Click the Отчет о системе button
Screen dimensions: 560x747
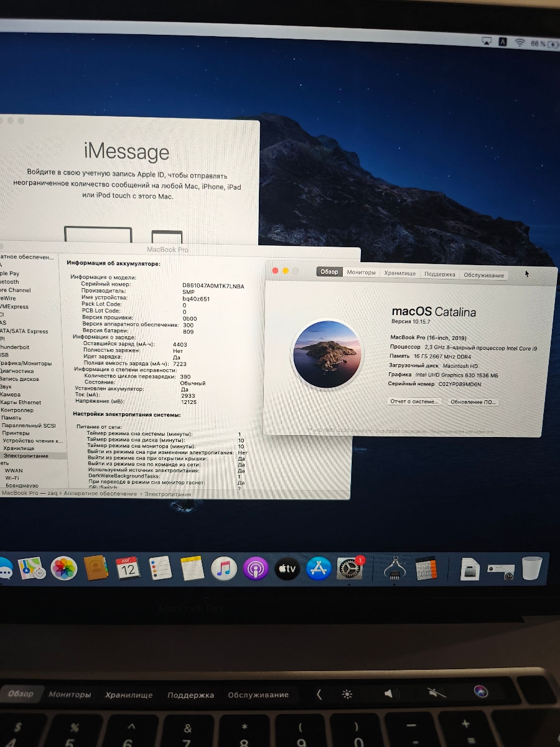click(414, 402)
